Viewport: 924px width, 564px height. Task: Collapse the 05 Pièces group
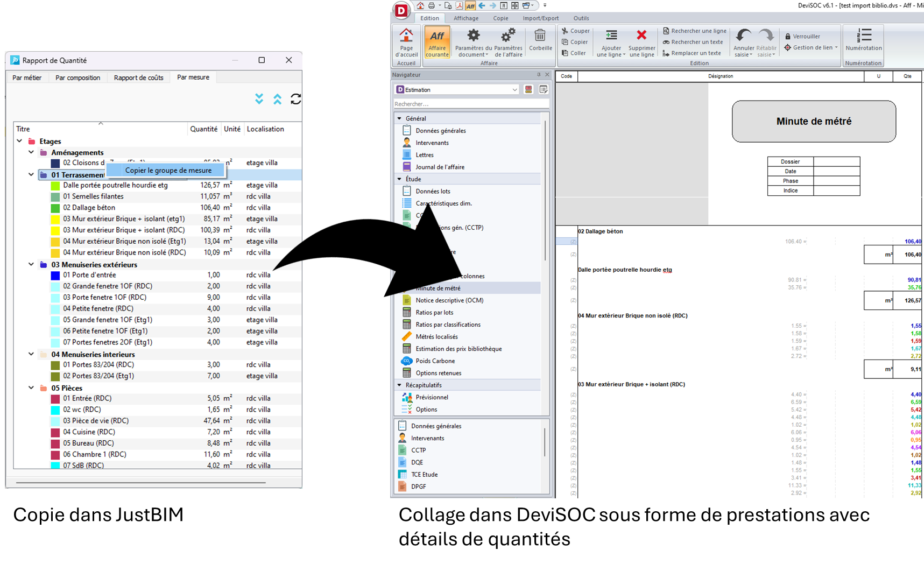pyautogui.click(x=31, y=387)
